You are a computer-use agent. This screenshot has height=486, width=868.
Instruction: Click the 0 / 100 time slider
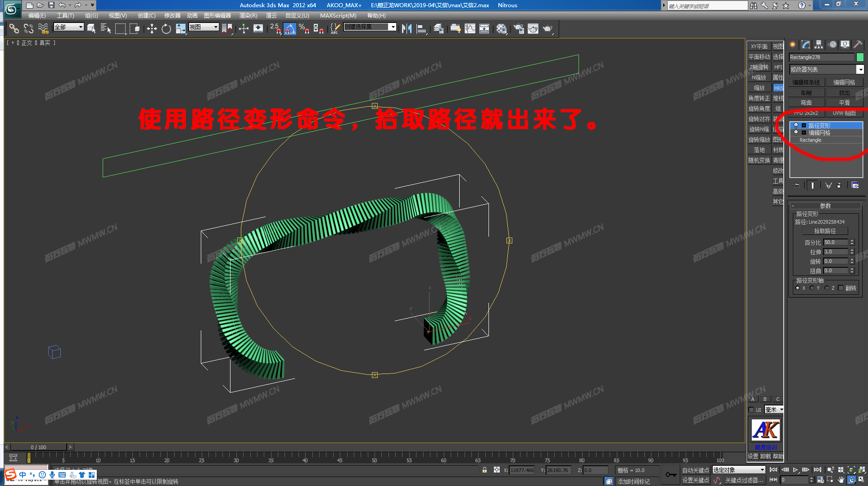38,447
